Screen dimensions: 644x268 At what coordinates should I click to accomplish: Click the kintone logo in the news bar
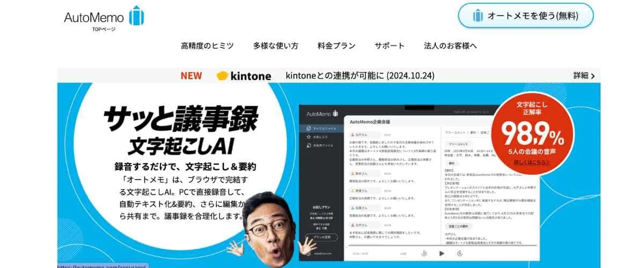244,76
